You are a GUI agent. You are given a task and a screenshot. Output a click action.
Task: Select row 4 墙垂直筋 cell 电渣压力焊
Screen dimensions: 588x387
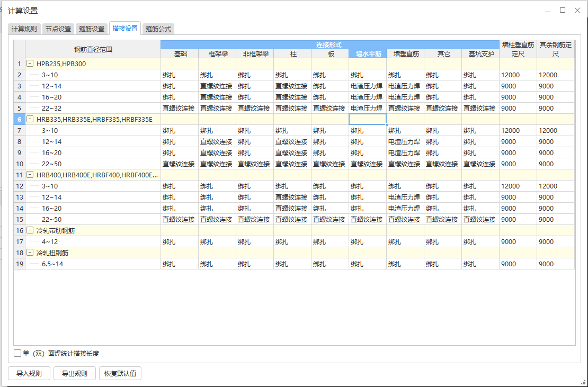(405, 97)
